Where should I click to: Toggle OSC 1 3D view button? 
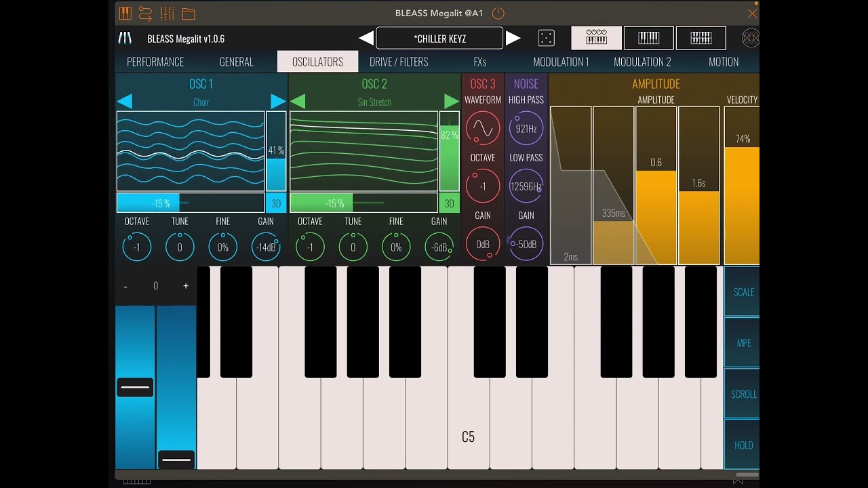tap(276, 203)
